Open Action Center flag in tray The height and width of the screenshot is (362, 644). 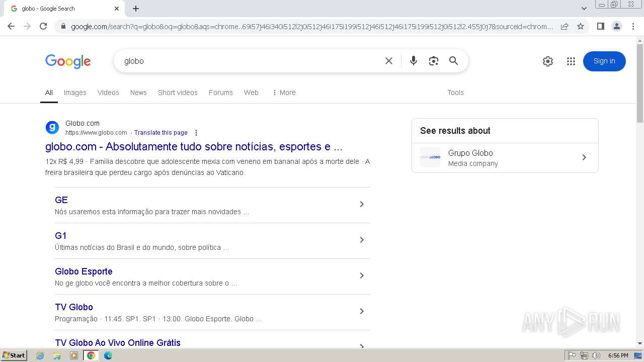(x=572, y=355)
